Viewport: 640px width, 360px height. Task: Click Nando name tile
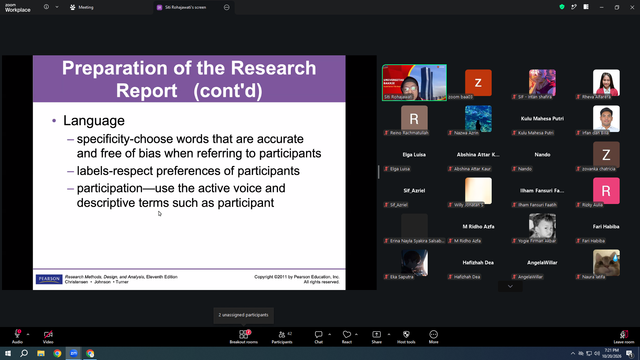(542, 155)
